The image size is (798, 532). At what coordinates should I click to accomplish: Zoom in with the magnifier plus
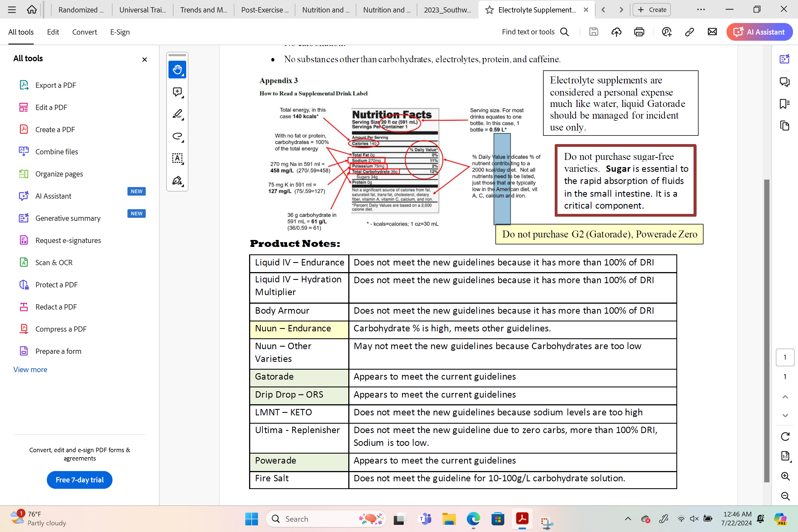785,476
